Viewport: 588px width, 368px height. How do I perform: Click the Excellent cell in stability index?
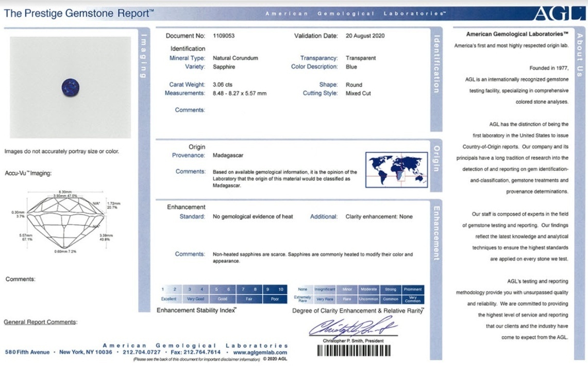(x=169, y=299)
